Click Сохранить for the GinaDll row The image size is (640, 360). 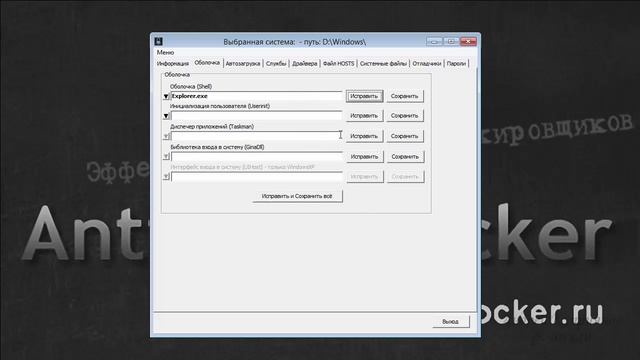click(x=405, y=157)
